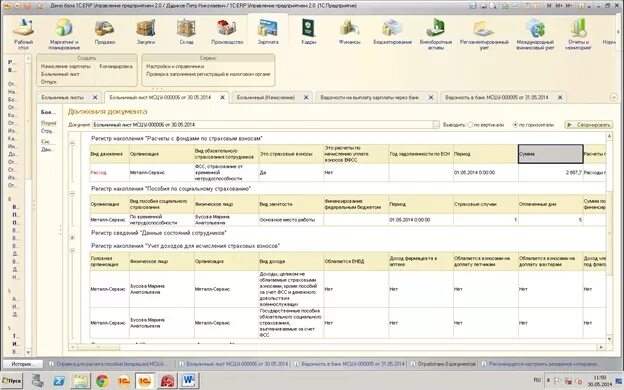Image resolution: width=624 pixels, height=390 pixels.
Task: Click the M memory button in title bar
Action: click(550, 6)
